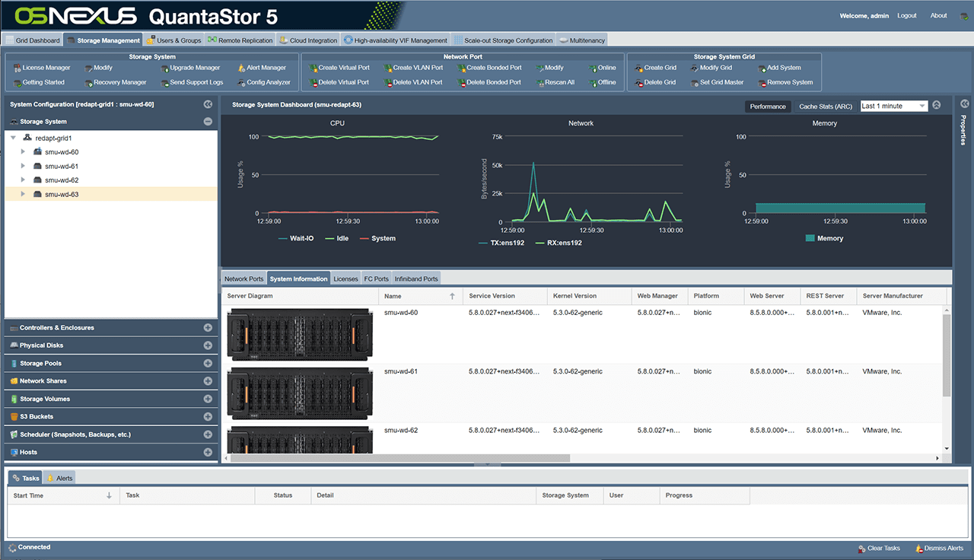Expand the Controllers & Enclosures section
Image resolution: width=974 pixels, height=560 pixels.
tap(208, 328)
